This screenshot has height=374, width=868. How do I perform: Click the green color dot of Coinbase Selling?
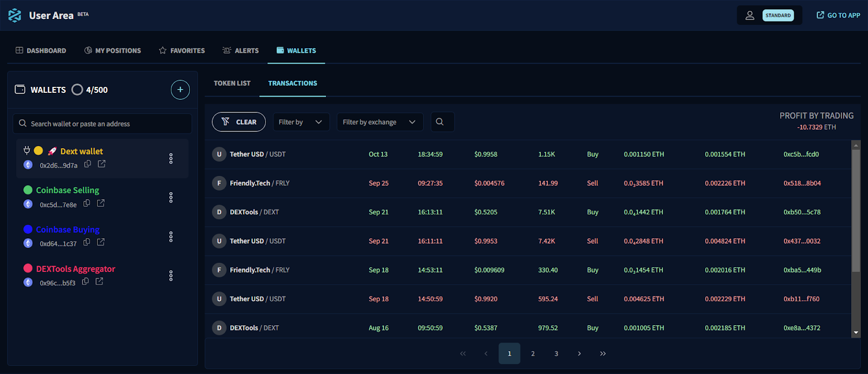point(28,190)
